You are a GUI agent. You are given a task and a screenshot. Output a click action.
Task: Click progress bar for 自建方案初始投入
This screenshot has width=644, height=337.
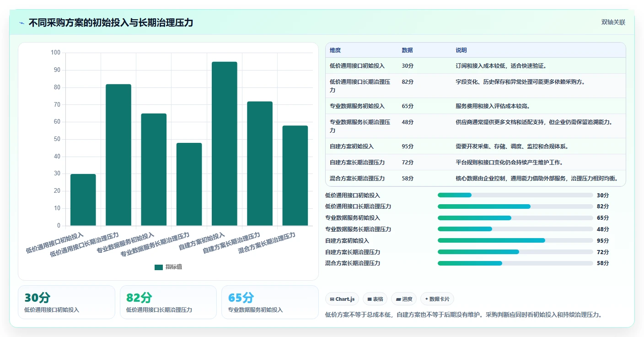(x=515, y=240)
